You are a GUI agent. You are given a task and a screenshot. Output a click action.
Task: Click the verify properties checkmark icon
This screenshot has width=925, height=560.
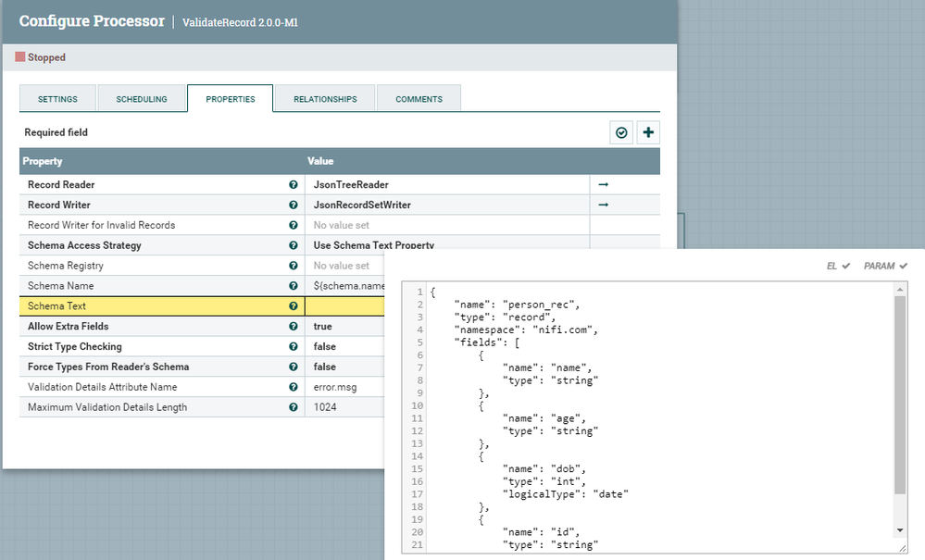point(621,133)
